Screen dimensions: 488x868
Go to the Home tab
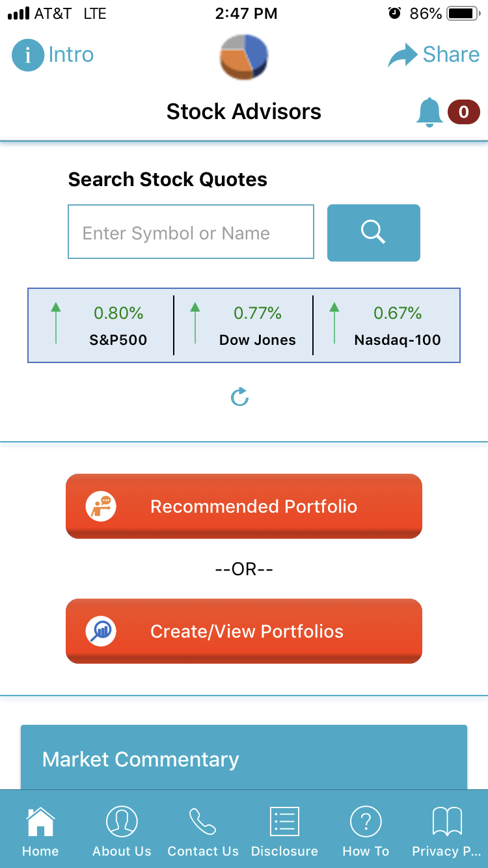(x=40, y=830)
